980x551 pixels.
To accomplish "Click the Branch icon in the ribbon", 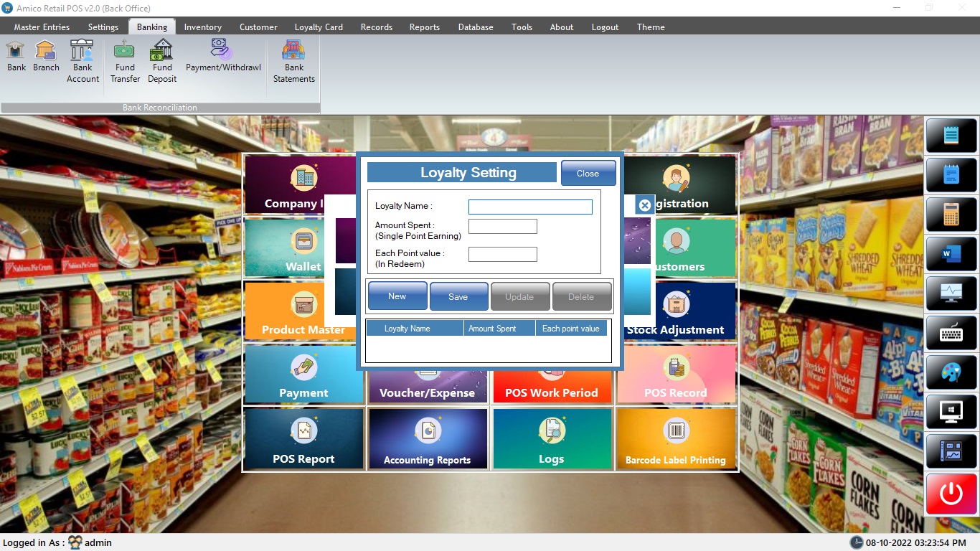I will pos(46,56).
